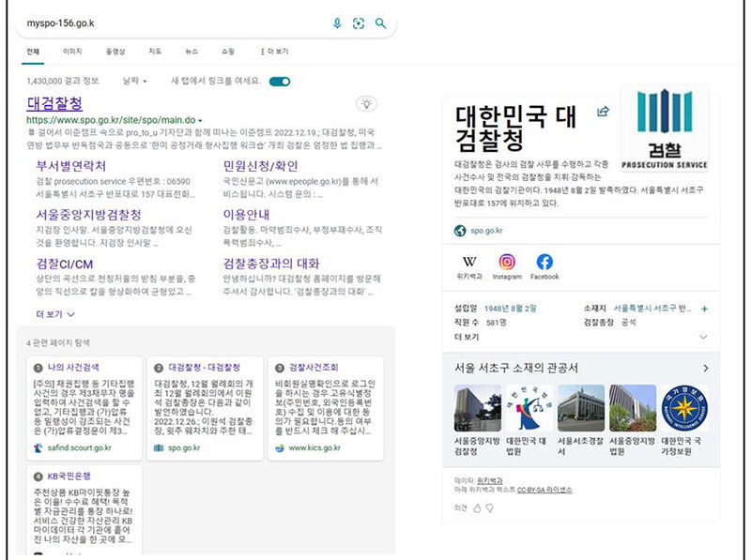This screenshot has width=751, height=560.
Task: Click the safind.scourt.go.kr favicon
Action: pos(38,448)
